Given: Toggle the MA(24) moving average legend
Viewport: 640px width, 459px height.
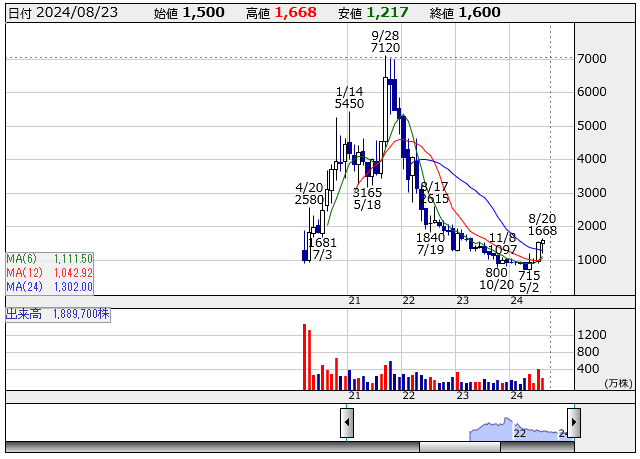Looking at the screenshot, I should click(49, 286).
